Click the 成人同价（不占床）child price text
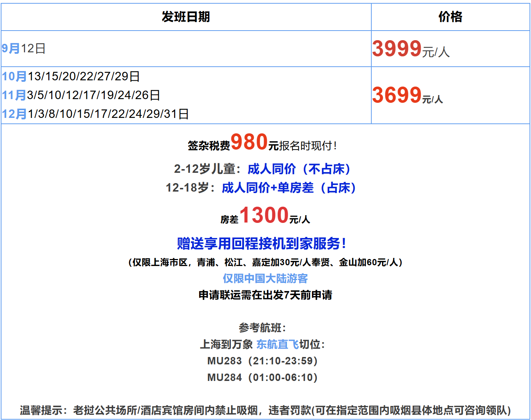This screenshot has width=531, height=420. point(299,169)
